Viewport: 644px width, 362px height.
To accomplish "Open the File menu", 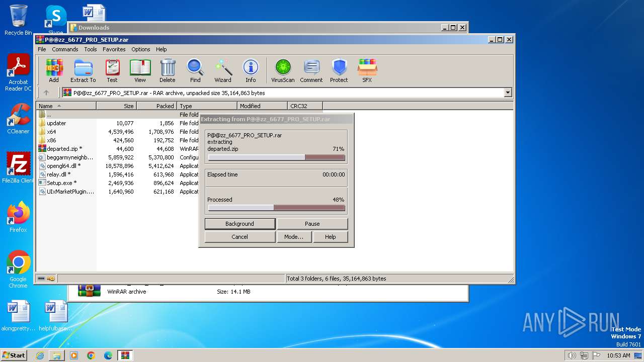I will point(42,49).
